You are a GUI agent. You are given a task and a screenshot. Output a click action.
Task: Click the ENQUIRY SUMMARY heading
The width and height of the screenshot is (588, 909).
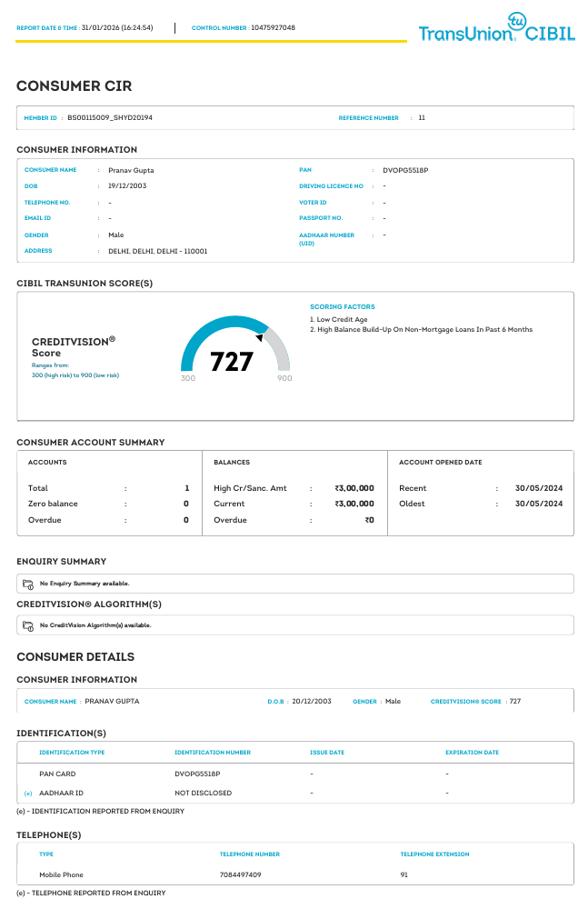tap(62, 562)
